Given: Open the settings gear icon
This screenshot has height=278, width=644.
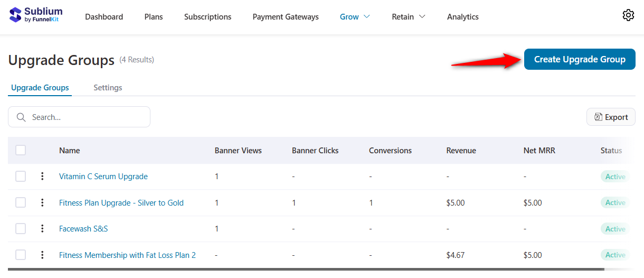Looking at the screenshot, I should 628,15.
